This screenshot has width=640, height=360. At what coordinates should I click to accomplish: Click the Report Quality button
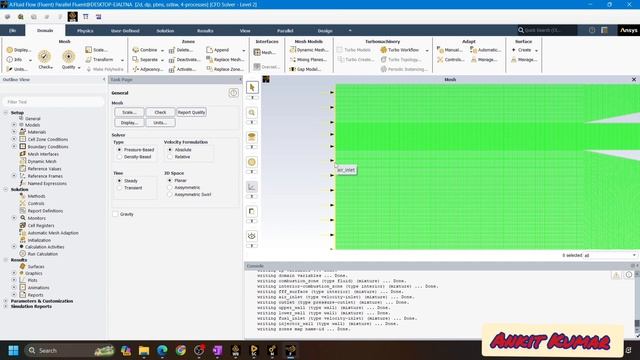coord(191,112)
